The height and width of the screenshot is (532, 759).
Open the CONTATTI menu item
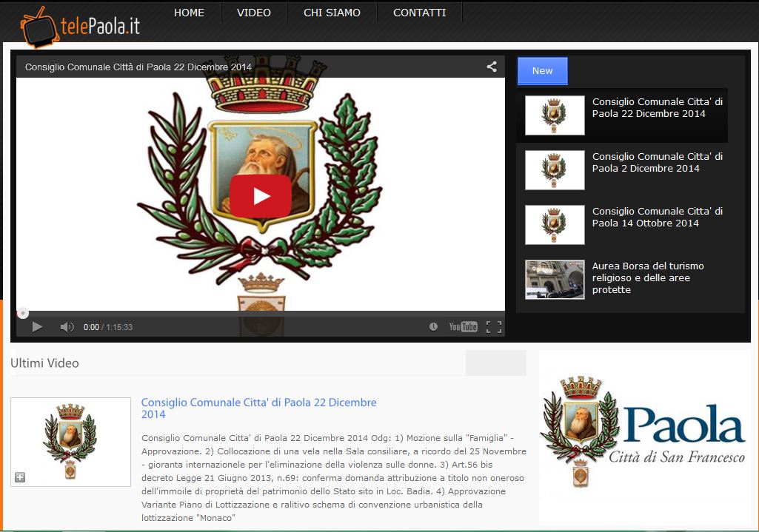(420, 13)
